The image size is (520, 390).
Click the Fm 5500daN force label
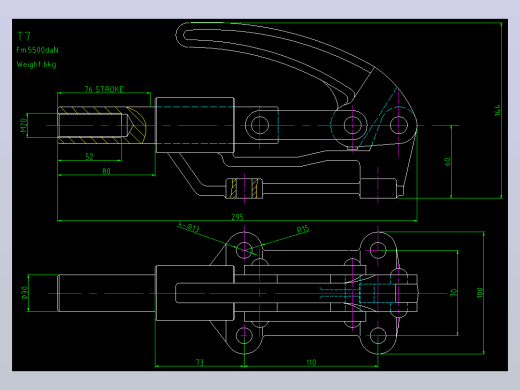(x=37, y=50)
